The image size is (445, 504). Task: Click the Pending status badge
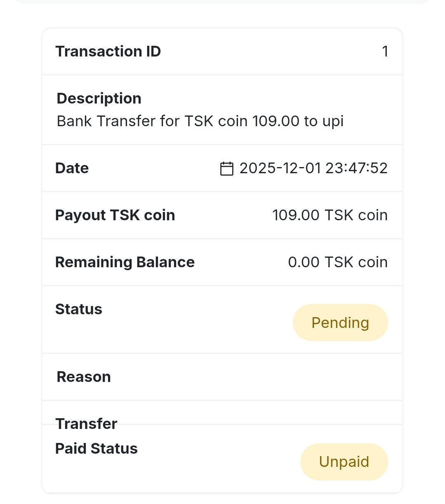click(340, 323)
